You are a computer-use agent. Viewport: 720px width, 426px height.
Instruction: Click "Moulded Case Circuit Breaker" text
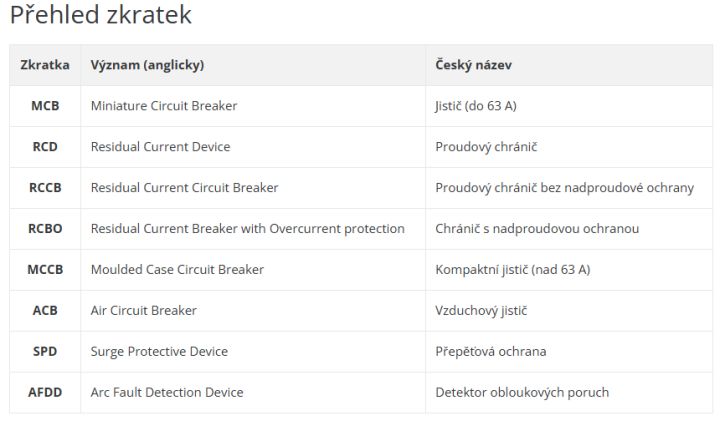pyautogui.click(x=177, y=269)
